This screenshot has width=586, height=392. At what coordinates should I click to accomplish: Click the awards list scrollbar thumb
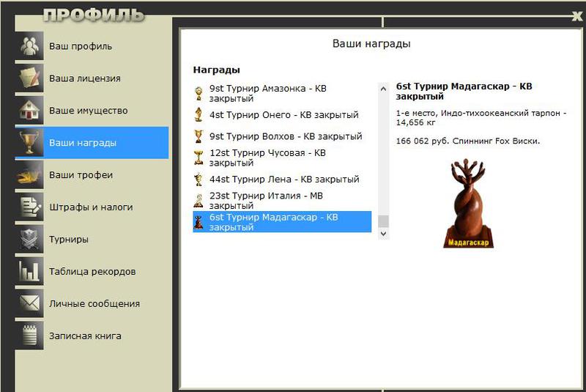pos(383,221)
